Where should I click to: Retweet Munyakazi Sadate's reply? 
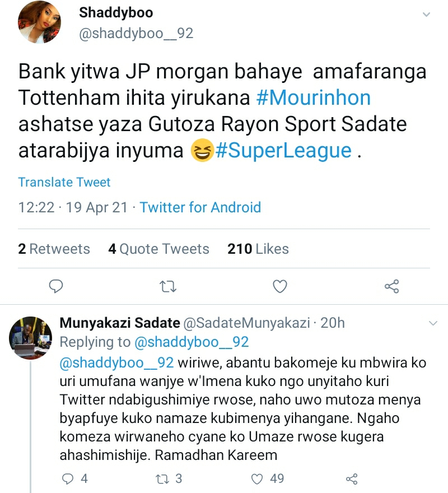162,478
